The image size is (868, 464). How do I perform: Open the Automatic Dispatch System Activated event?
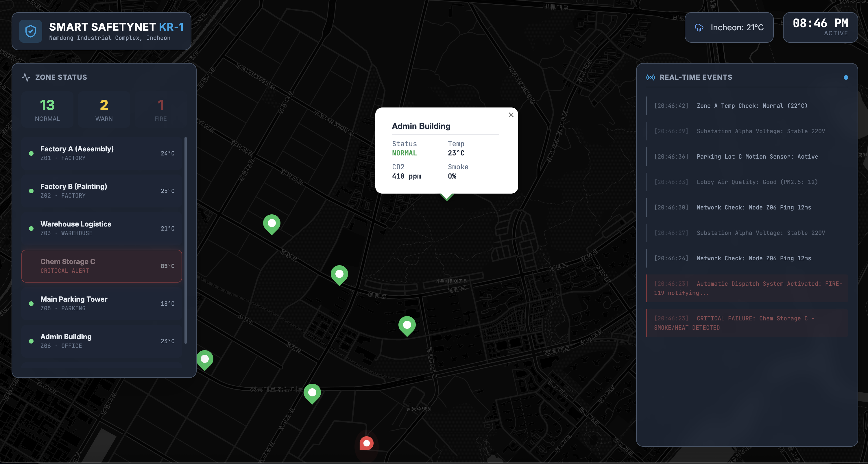[x=747, y=288]
